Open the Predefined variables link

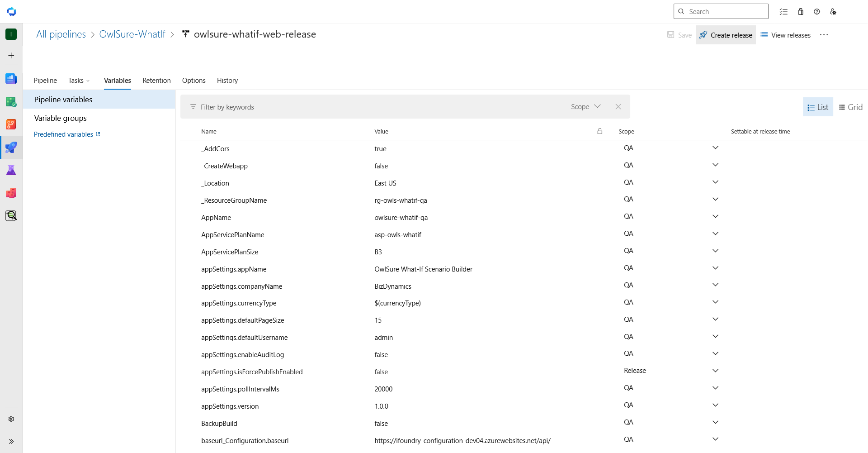67,134
